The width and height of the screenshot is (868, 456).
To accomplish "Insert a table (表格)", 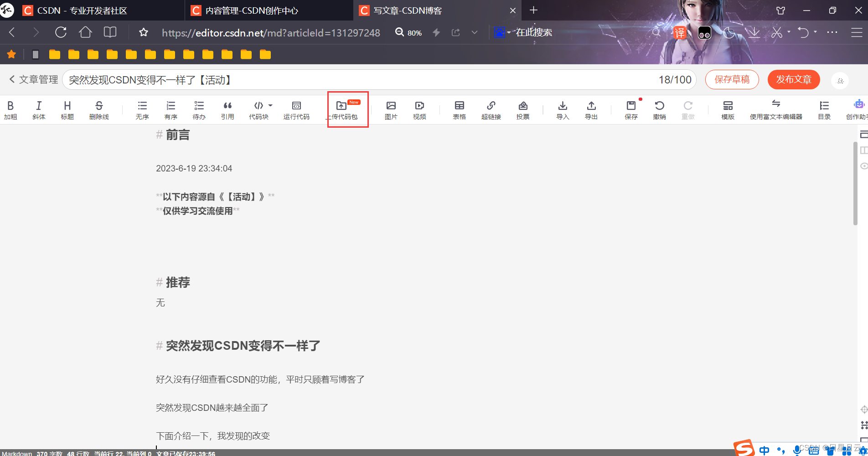I will pos(459,110).
